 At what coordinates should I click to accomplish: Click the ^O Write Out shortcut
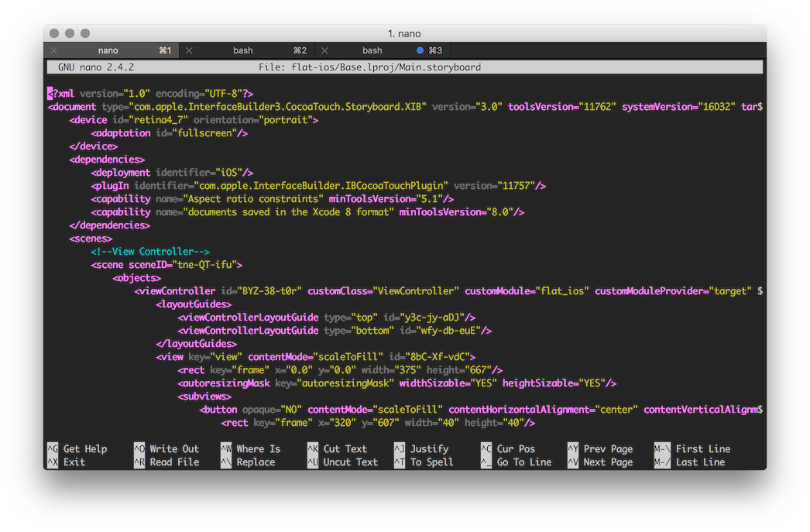tap(166, 449)
